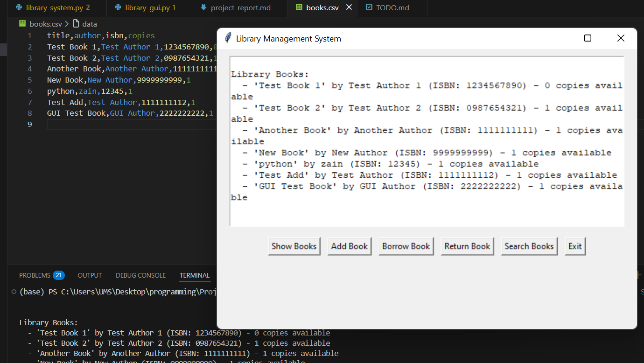Click the Exit button in Library Management System
644x363 pixels.
tap(575, 246)
